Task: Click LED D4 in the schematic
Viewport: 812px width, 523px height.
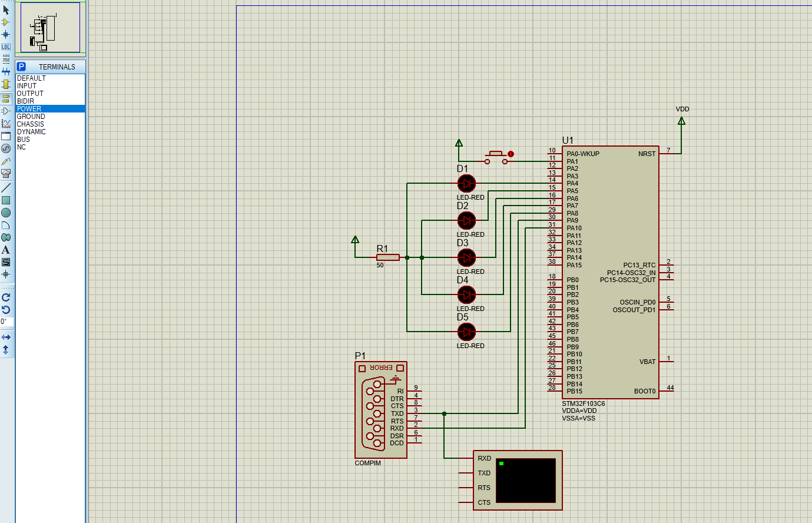Action: 466,294
